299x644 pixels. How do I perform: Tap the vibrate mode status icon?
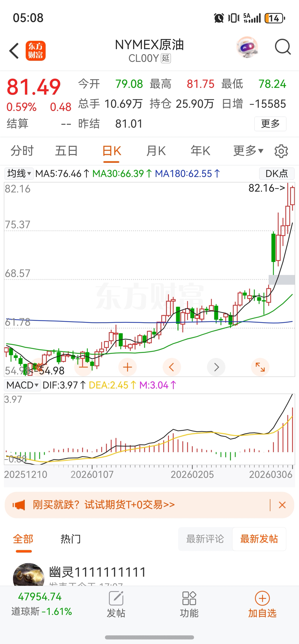tap(234, 18)
